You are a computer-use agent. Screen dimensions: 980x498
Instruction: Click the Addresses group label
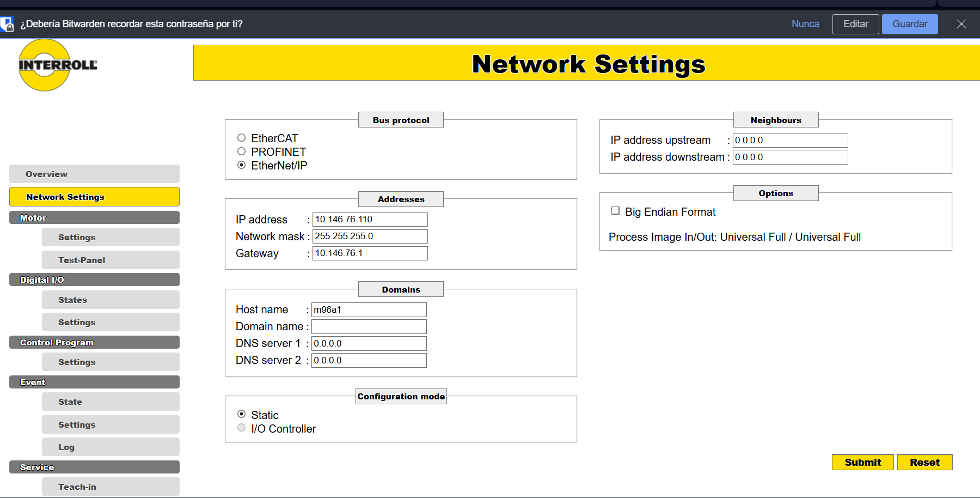pos(401,199)
